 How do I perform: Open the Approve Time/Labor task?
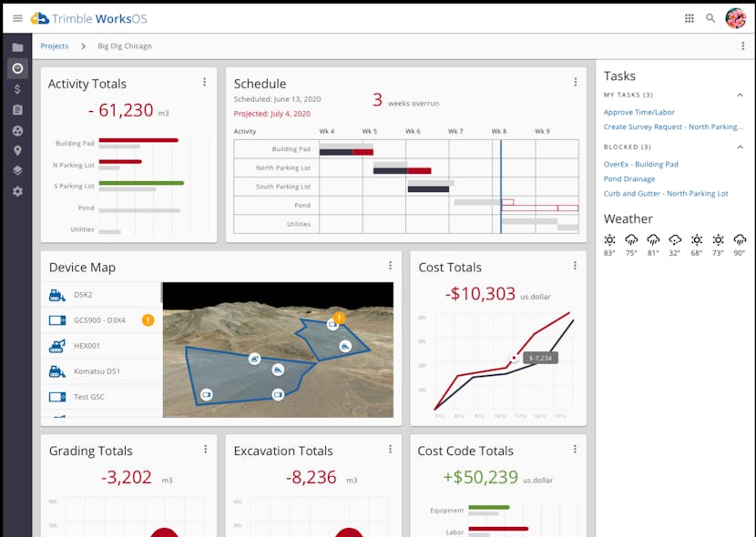click(640, 112)
